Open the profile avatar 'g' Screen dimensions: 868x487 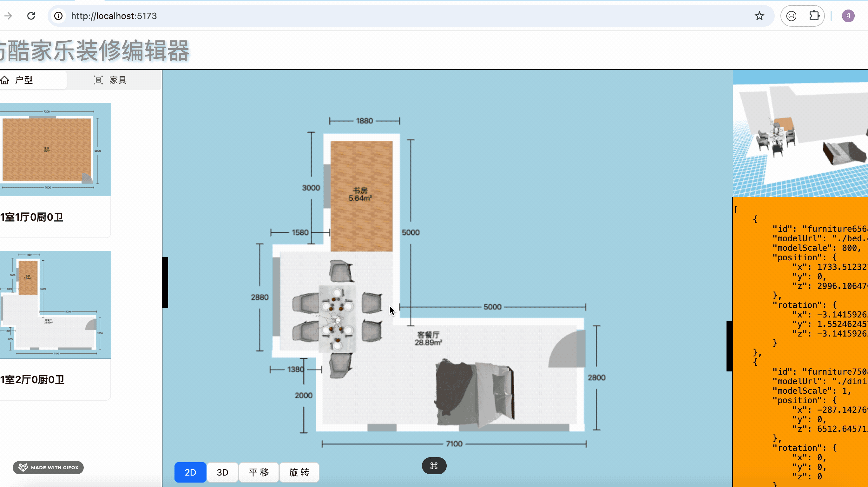click(848, 16)
